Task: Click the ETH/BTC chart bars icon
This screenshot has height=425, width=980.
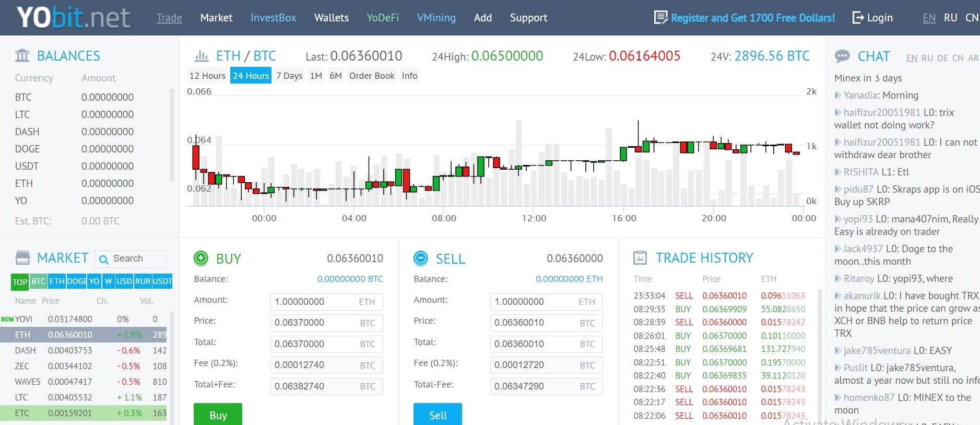Action: coord(201,55)
